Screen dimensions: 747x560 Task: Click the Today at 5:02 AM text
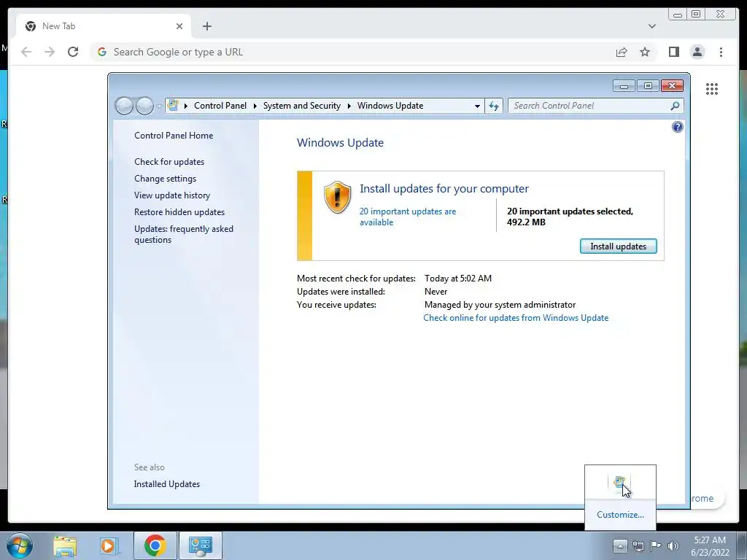(458, 278)
